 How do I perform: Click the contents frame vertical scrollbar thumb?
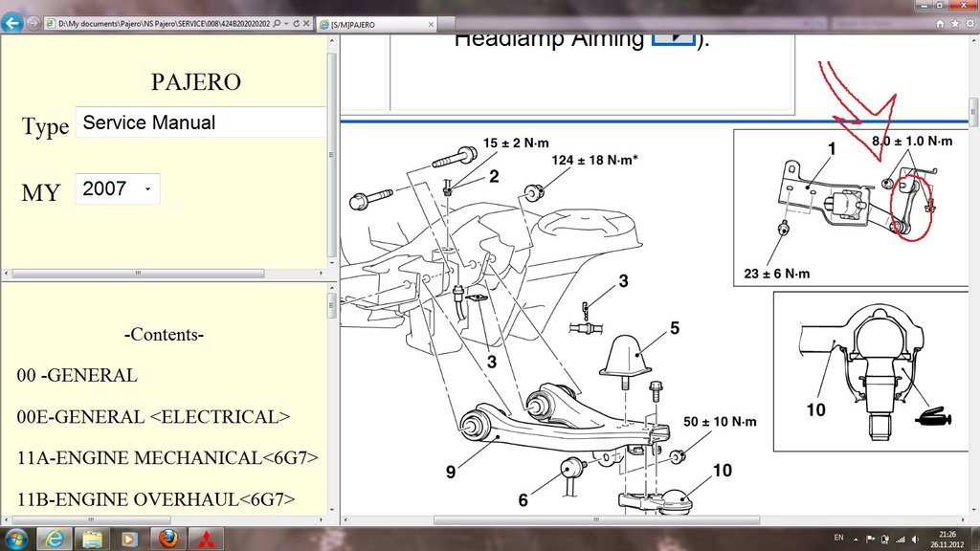pyautogui.click(x=331, y=305)
